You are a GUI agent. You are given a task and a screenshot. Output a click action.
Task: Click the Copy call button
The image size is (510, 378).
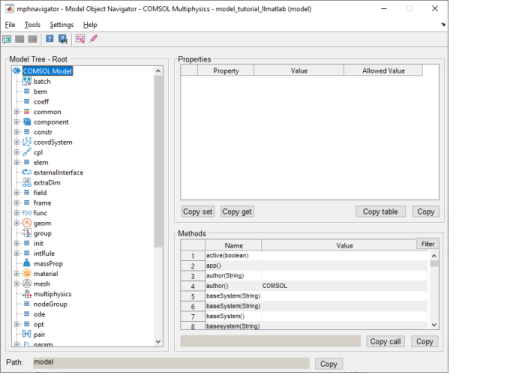[385, 341]
